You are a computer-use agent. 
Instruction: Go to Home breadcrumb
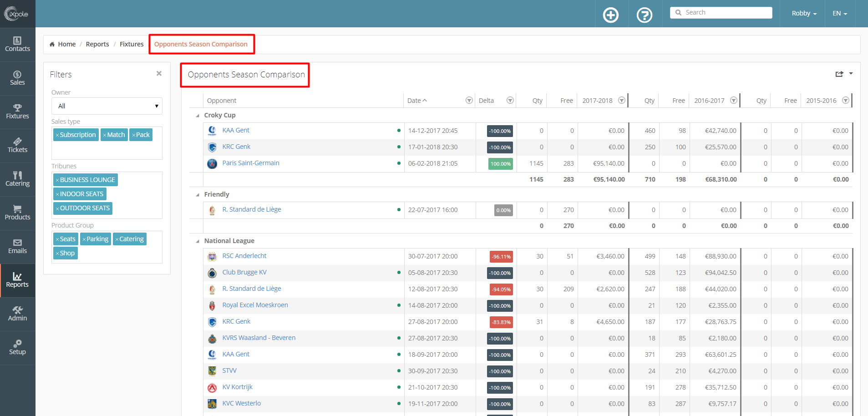[66, 44]
